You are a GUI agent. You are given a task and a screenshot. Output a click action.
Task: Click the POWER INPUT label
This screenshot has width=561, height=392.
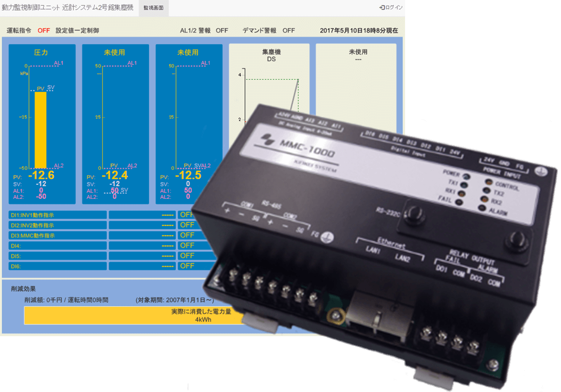coord(501,173)
